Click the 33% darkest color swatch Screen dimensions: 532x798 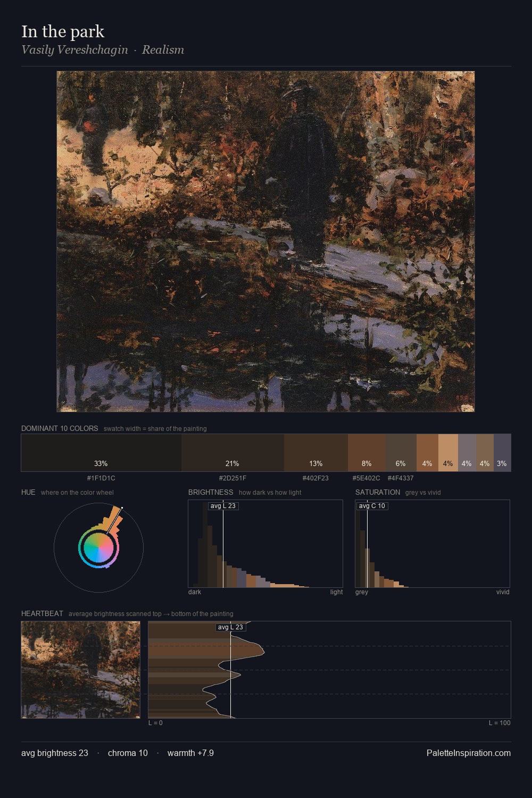[101, 453]
